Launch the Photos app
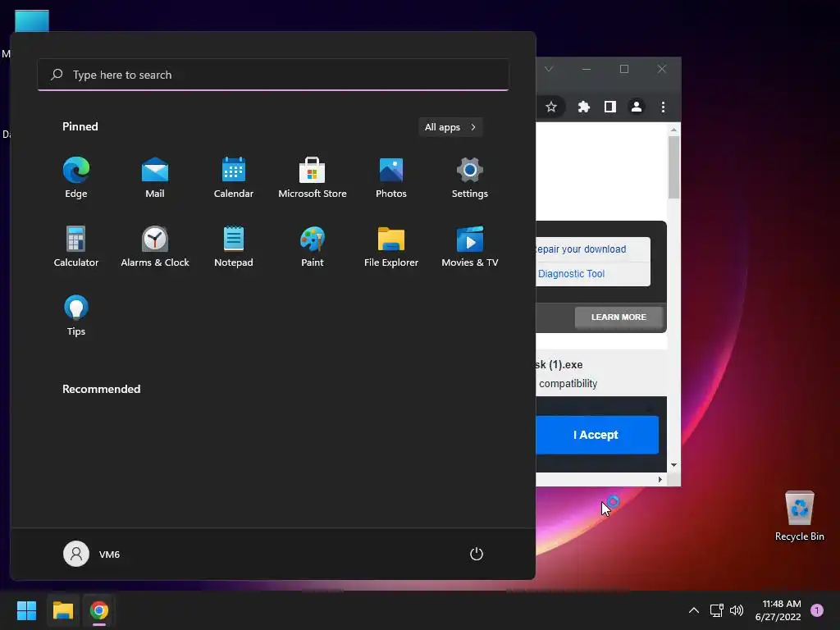This screenshot has width=840, height=630. 391,178
